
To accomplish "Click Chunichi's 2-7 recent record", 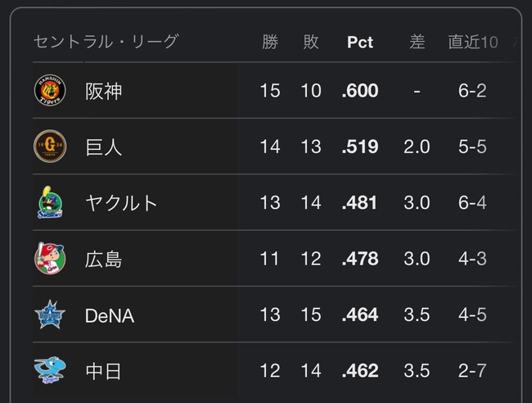I will coord(472,372).
